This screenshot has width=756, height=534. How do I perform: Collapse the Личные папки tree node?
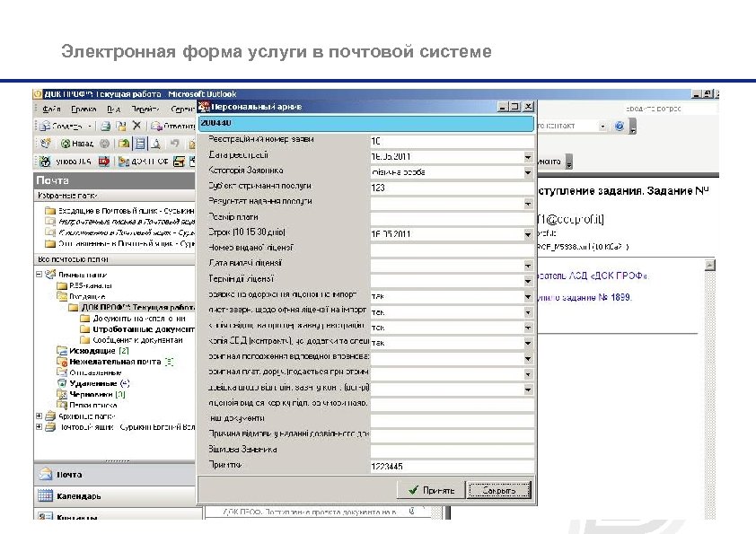pyautogui.click(x=39, y=275)
